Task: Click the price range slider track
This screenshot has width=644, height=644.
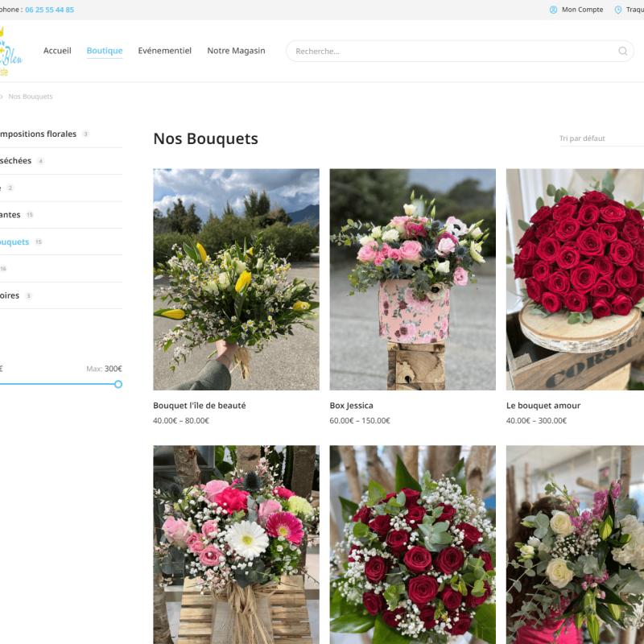Action: 59,384
